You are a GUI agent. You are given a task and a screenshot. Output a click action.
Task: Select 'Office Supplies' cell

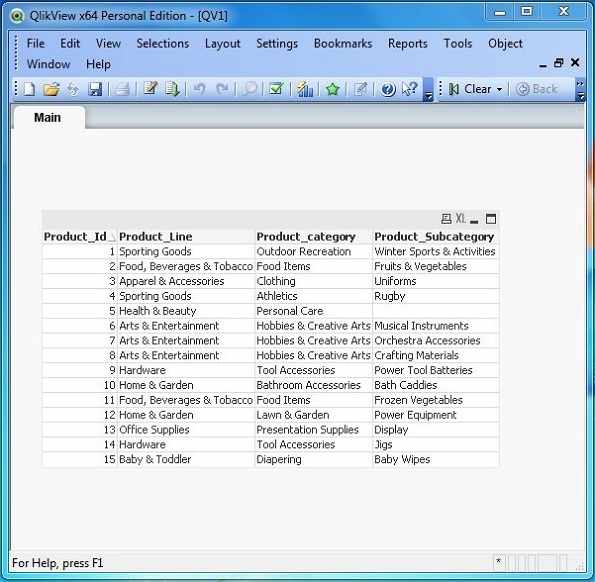point(186,429)
